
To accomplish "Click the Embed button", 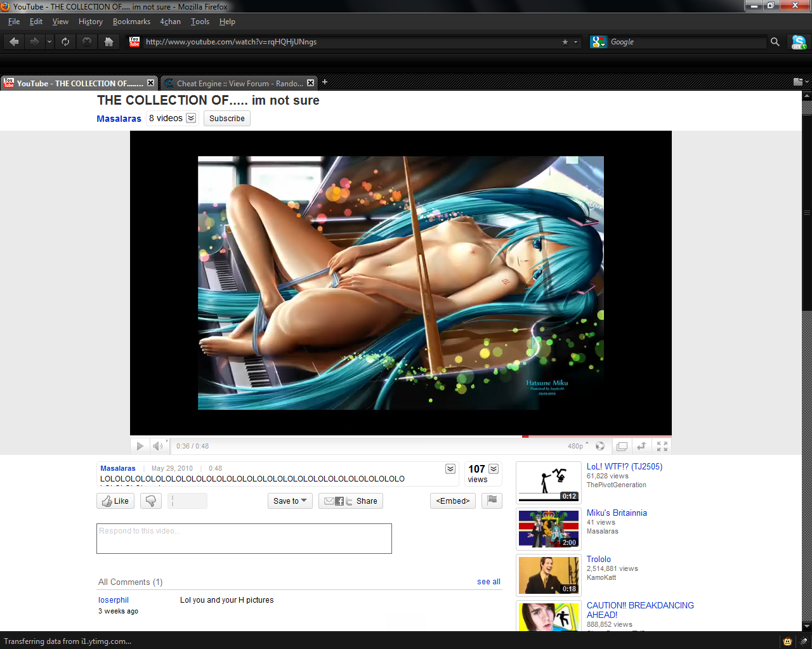I will [453, 501].
